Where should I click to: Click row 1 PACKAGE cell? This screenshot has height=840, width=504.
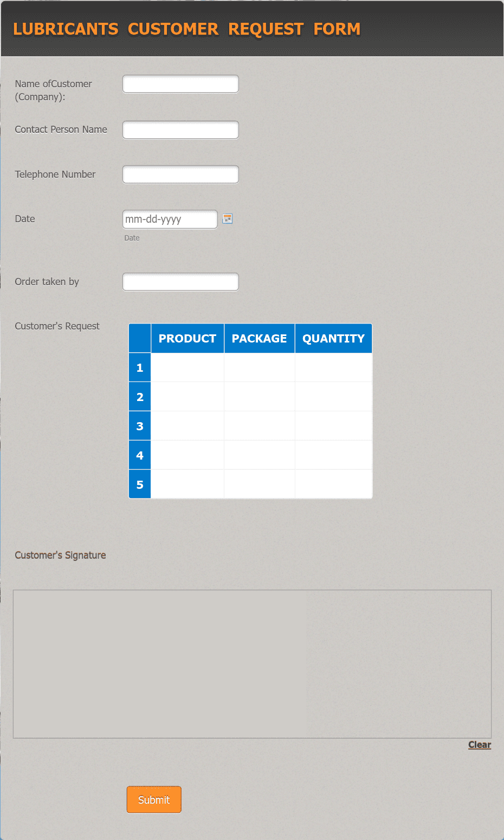[x=260, y=367]
